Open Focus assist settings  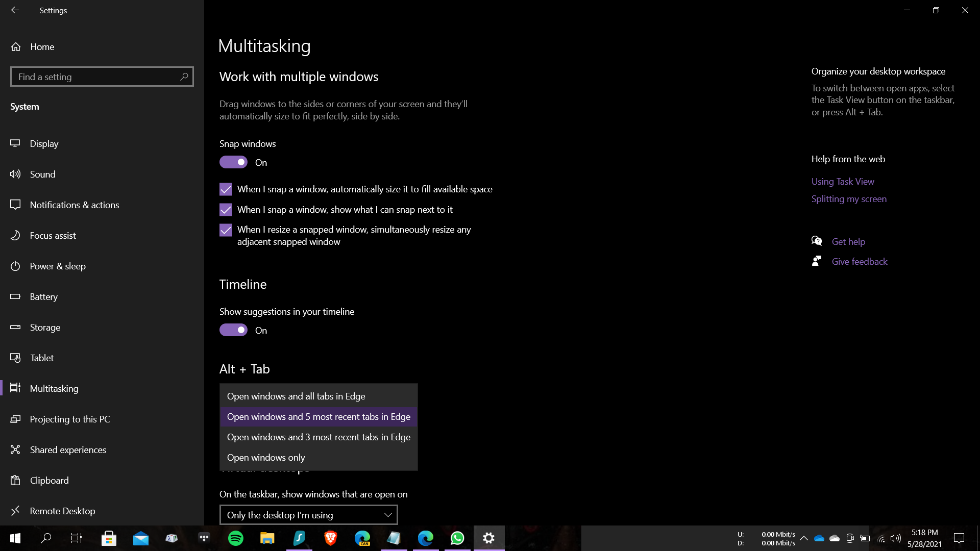pos(52,235)
